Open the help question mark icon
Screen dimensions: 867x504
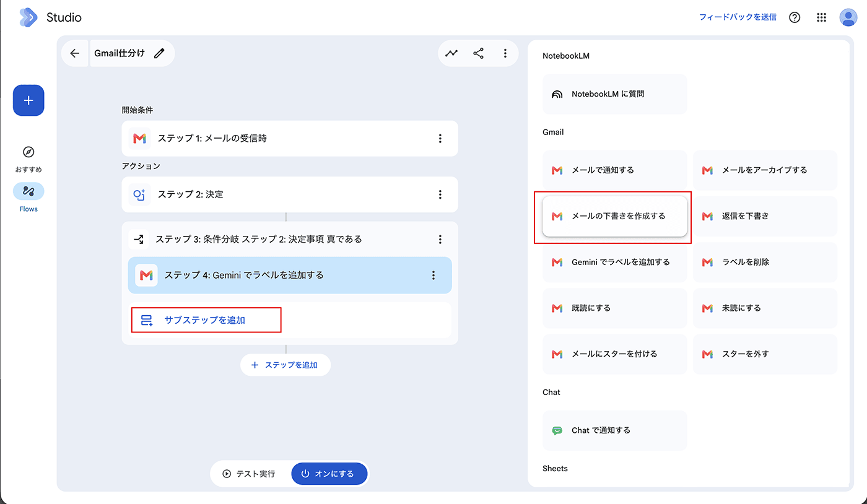click(x=795, y=17)
